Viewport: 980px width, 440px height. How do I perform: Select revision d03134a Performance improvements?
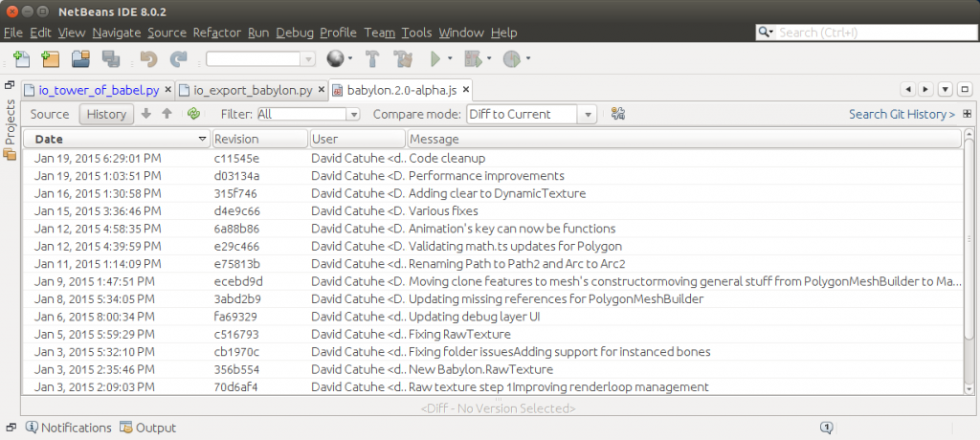(493, 176)
